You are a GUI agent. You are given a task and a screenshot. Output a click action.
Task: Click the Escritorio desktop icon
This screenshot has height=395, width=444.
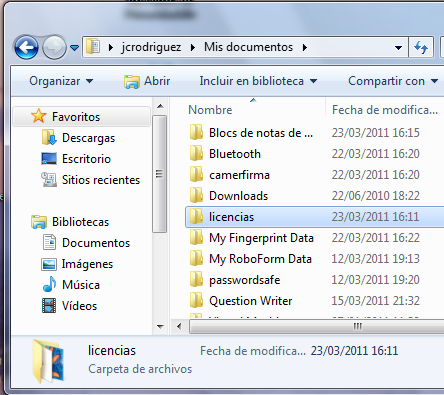coord(49,159)
